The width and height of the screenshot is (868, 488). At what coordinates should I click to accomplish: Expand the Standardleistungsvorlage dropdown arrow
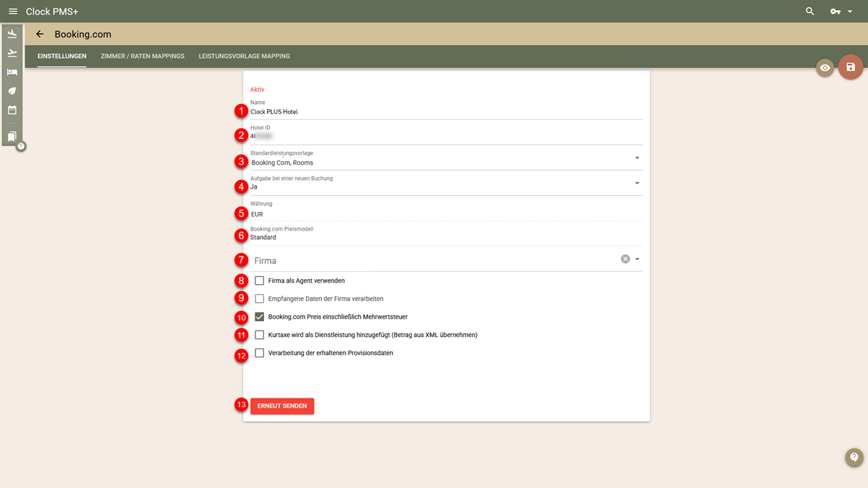click(637, 158)
